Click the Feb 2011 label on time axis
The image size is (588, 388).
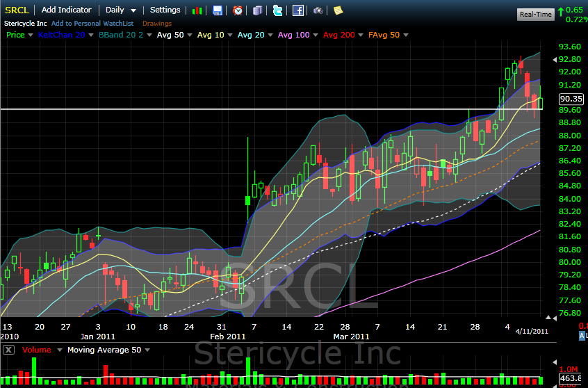tap(228, 337)
